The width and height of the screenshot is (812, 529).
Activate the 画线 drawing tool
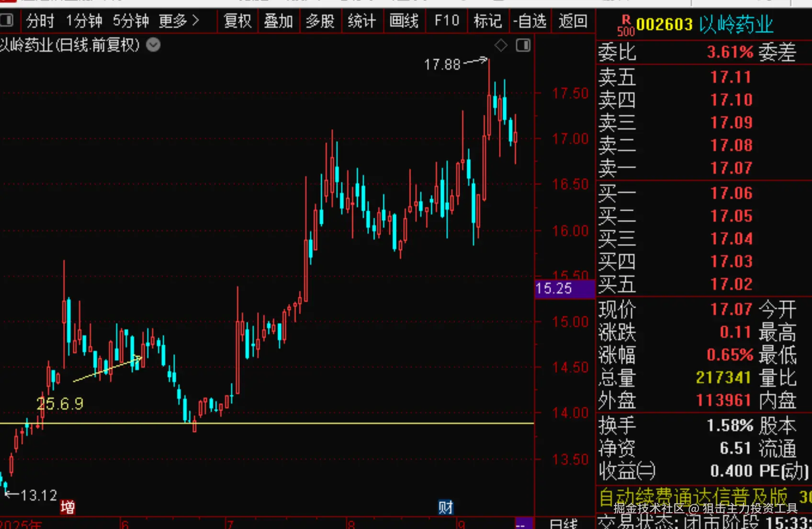[x=404, y=21]
